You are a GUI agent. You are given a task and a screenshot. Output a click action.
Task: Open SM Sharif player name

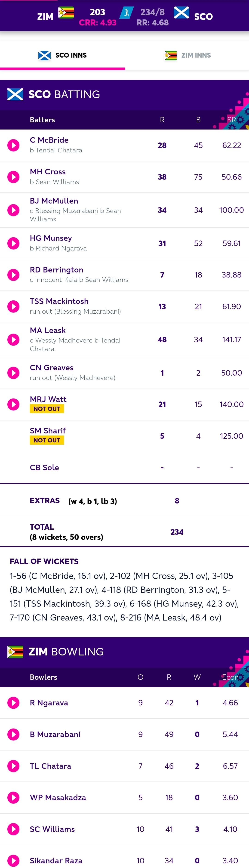[48, 431]
